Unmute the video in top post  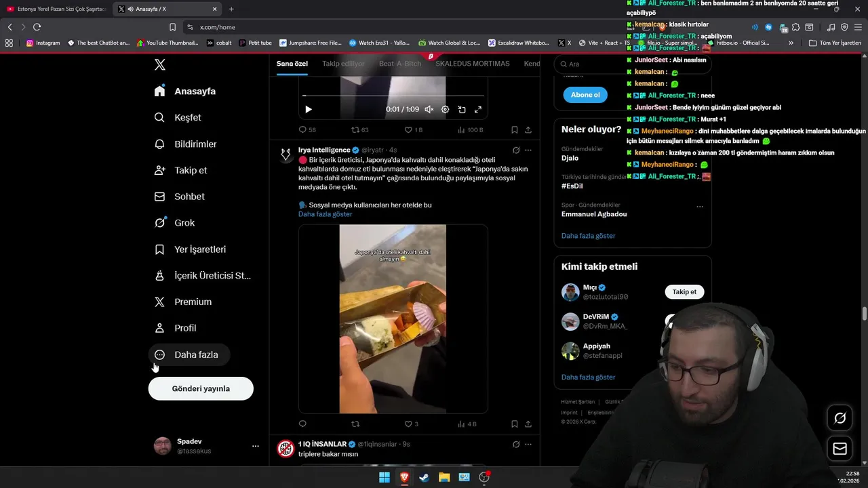coord(429,109)
